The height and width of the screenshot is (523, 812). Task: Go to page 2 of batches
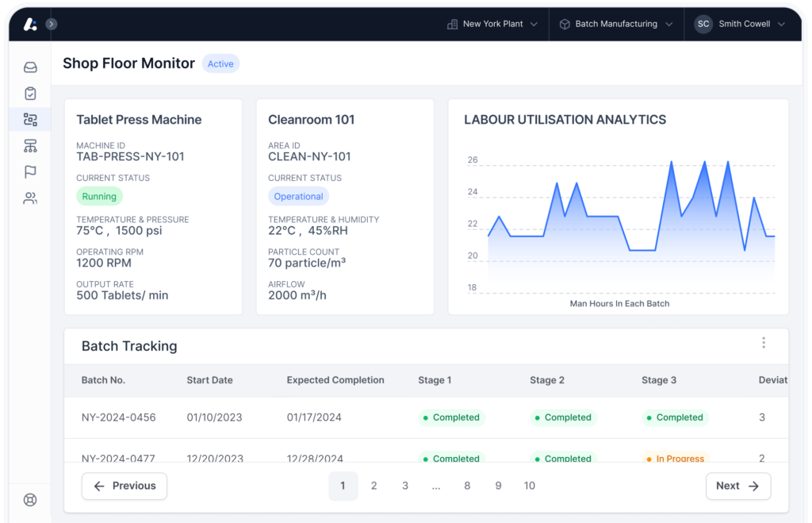coord(374,486)
